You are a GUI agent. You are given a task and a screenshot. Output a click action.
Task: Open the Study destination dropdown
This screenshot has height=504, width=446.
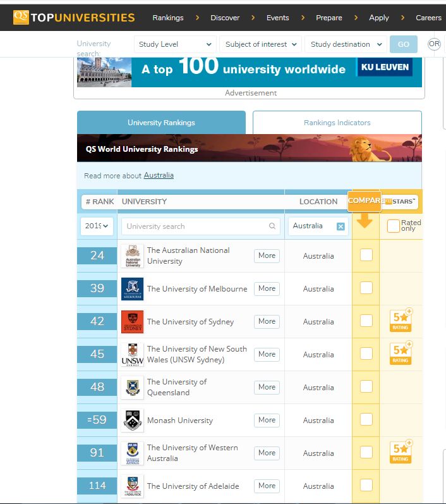point(346,44)
